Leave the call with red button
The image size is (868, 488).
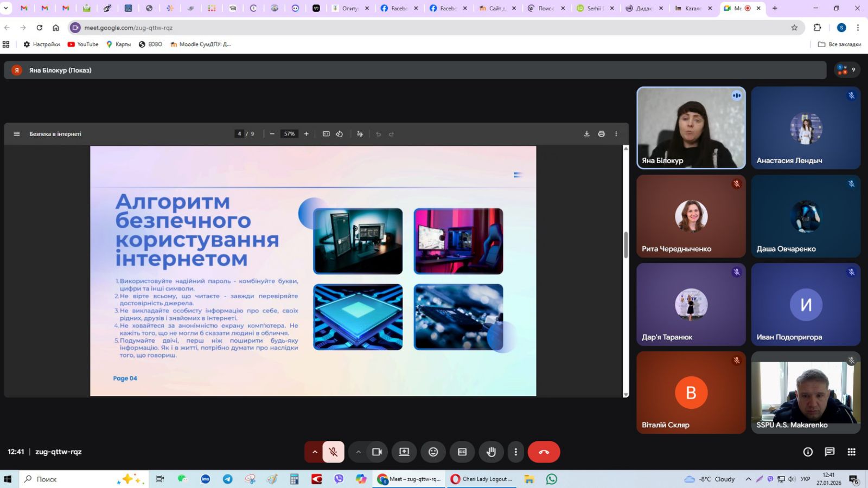[x=544, y=452]
